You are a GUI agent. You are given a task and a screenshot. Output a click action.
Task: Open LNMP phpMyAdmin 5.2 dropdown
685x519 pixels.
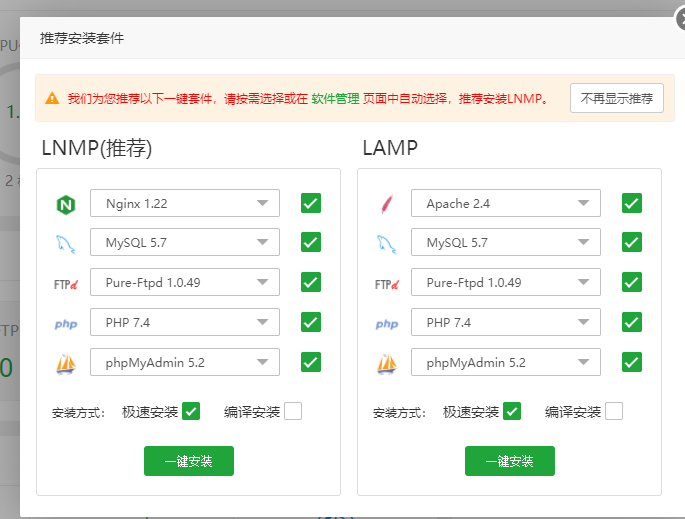click(185, 362)
